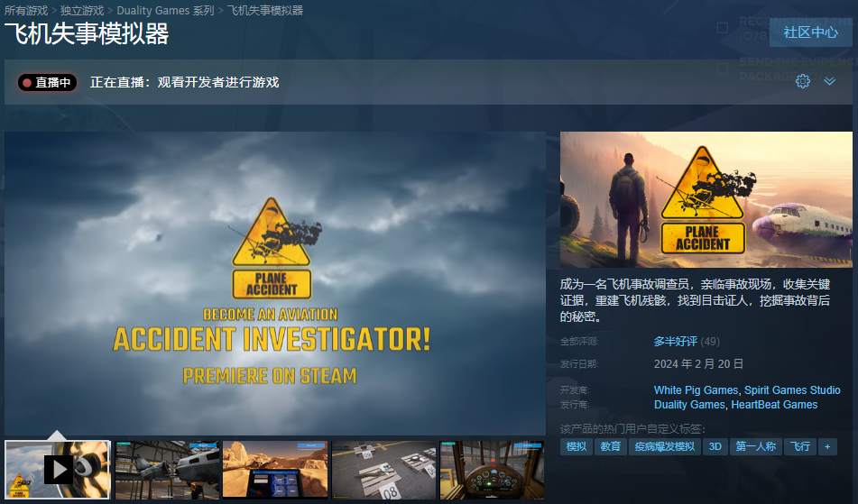Image resolution: width=858 pixels, height=504 pixels.
Task: Open publisher HeartBeat Games
Action: pyautogui.click(x=774, y=405)
